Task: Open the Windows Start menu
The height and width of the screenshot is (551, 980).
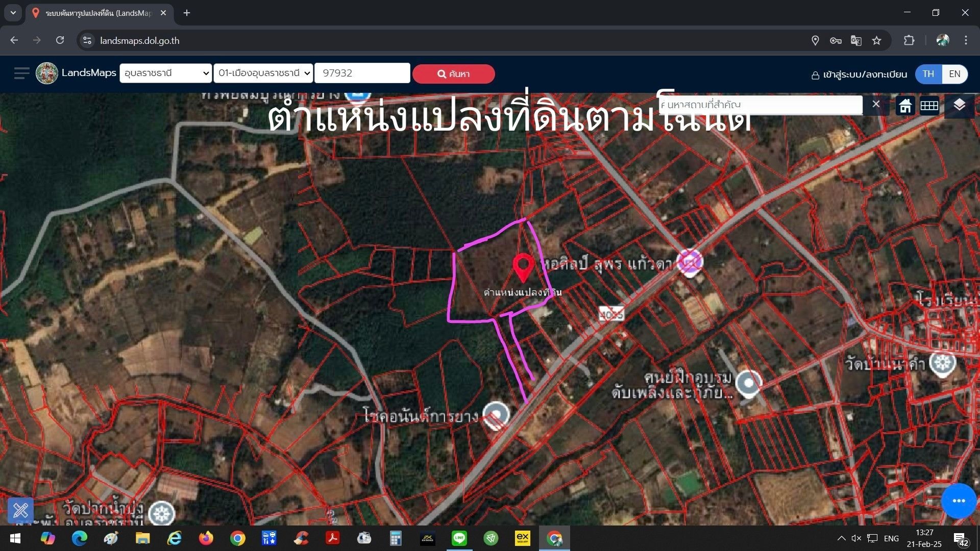Action: point(15,538)
